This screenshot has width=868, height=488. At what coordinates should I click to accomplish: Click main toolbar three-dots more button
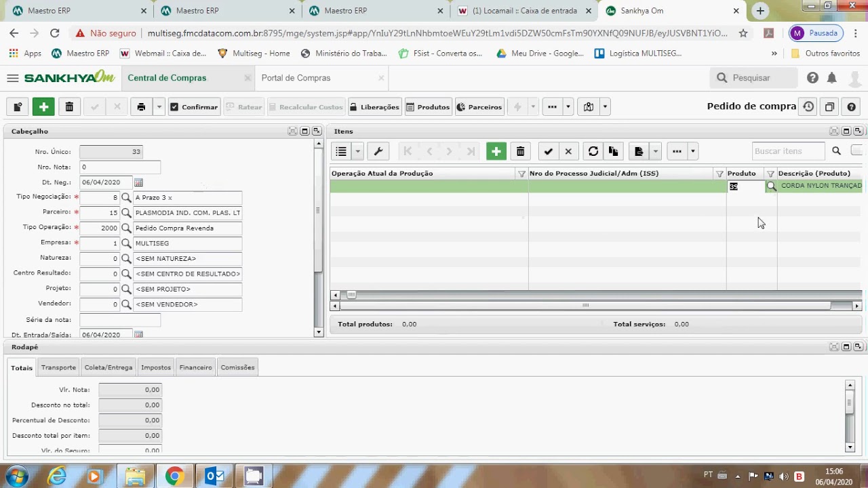[x=552, y=106]
